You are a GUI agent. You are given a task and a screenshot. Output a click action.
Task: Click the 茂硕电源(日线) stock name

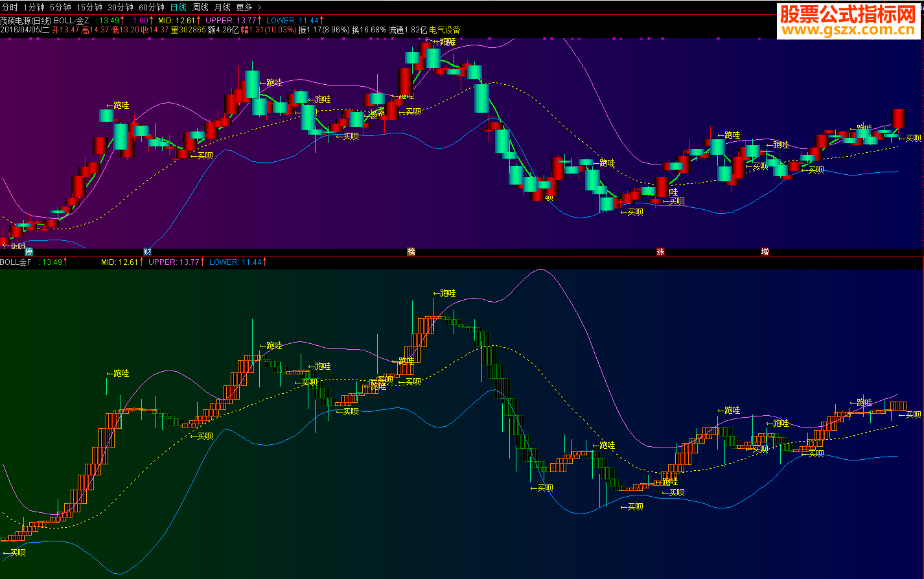coord(25,20)
